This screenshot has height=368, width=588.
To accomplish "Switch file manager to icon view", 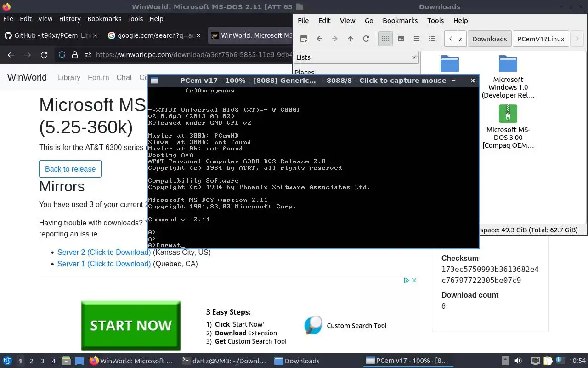I will 385,39.
